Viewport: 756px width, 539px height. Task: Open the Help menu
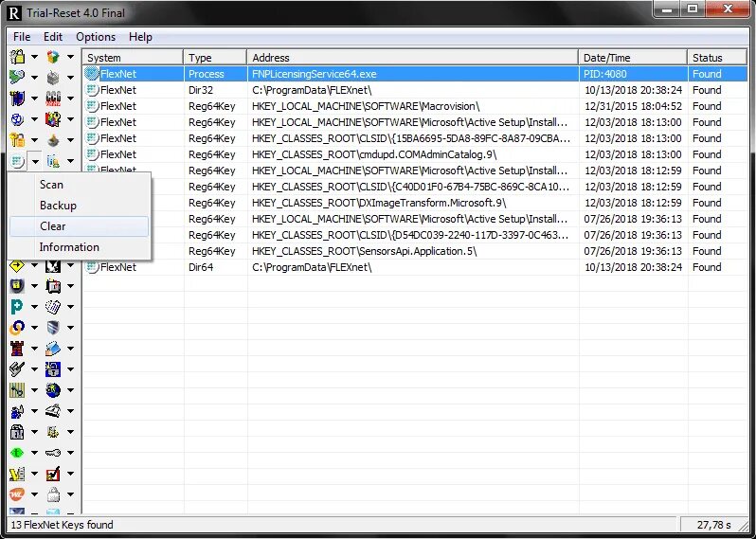pyautogui.click(x=140, y=37)
